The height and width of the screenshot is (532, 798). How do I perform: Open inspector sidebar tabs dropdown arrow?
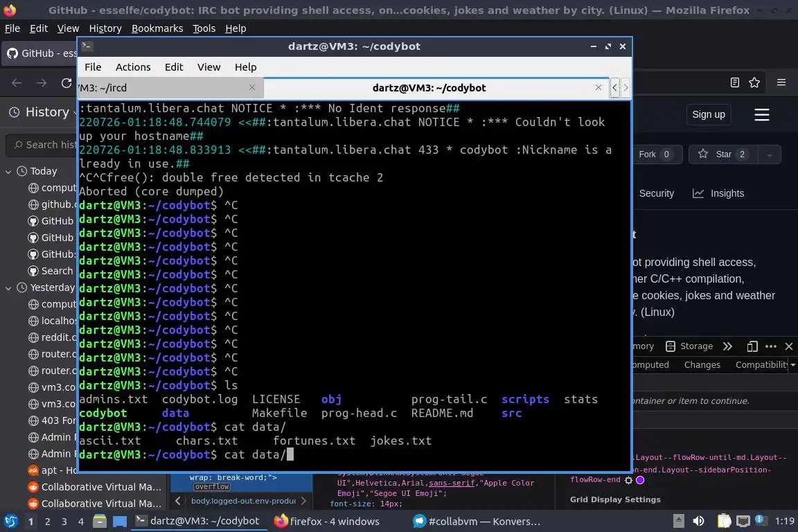click(x=793, y=364)
